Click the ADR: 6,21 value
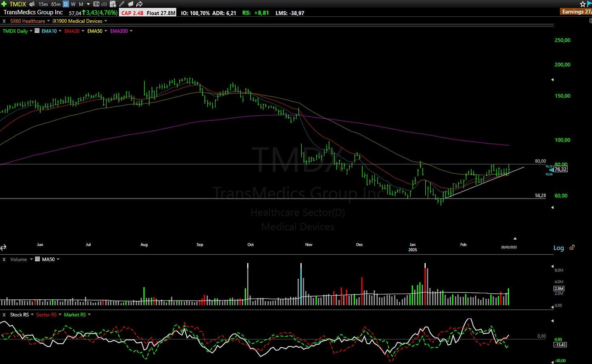This screenshot has height=364, width=592. [223, 13]
